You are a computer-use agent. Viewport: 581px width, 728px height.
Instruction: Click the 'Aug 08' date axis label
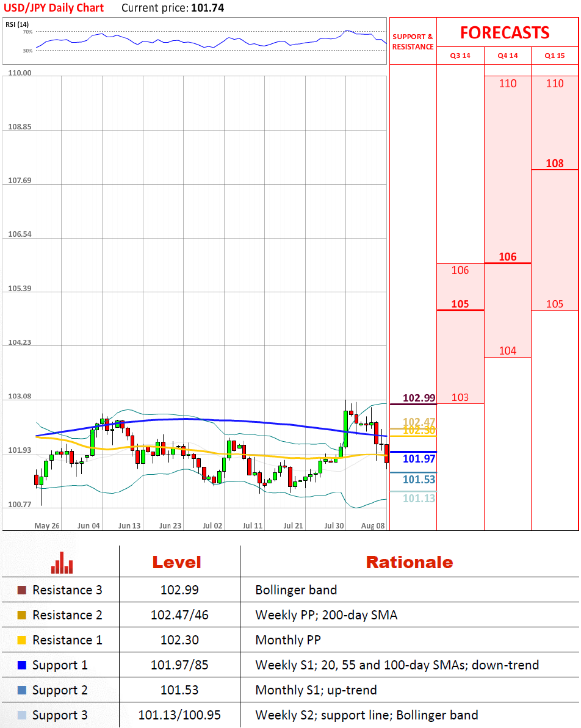[x=373, y=526]
